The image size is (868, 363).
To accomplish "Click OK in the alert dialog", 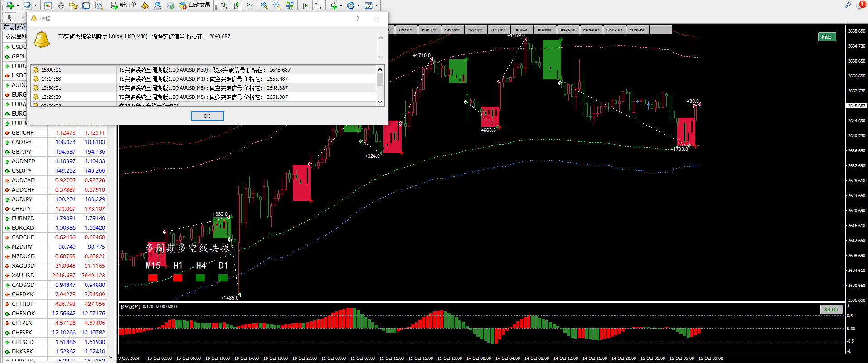I will point(207,116).
